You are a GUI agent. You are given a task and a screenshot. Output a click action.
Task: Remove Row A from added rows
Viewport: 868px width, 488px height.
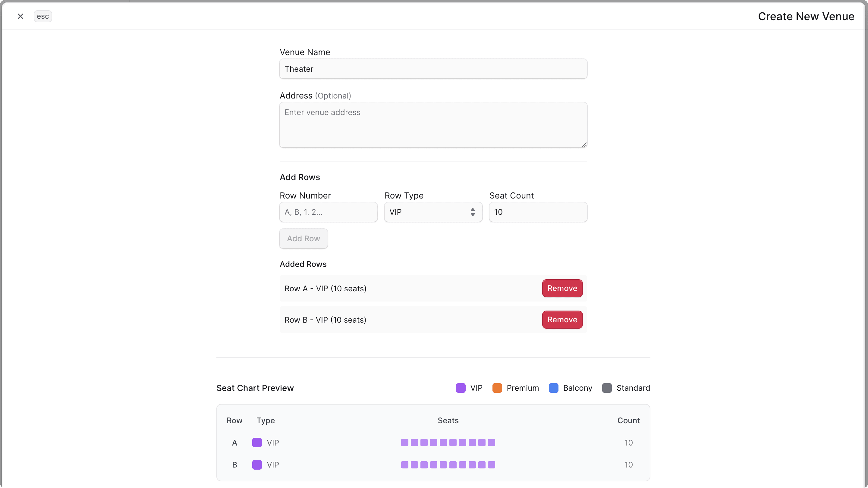click(562, 288)
